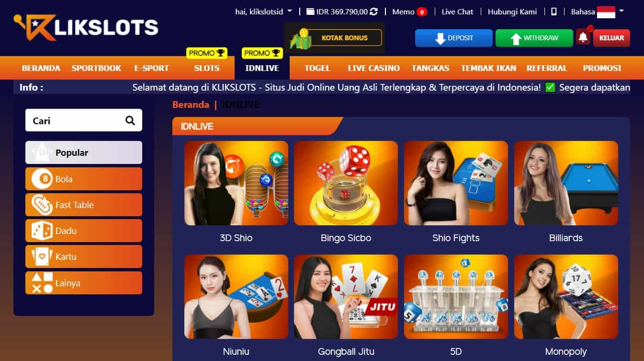Screen dimensions: 644x361
Task: Switch to the TOGEL tab
Action: point(317,68)
